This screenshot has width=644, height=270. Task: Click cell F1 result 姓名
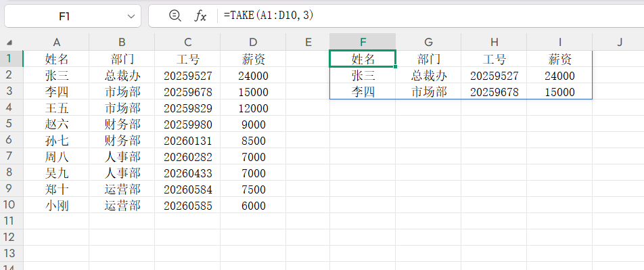click(x=363, y=59)
